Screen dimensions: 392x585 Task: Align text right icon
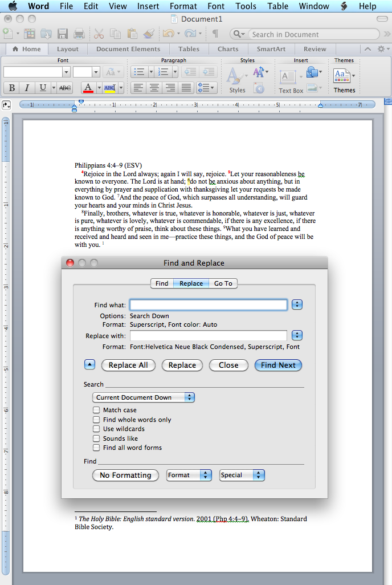click(170, 88)
